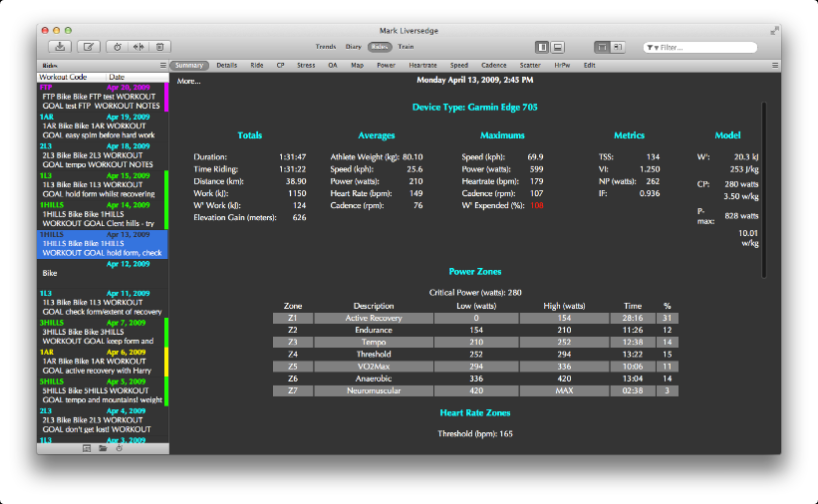
Task: Click the stopwatch find intervals toolbar icon
Action: click(x=118, y=47)
